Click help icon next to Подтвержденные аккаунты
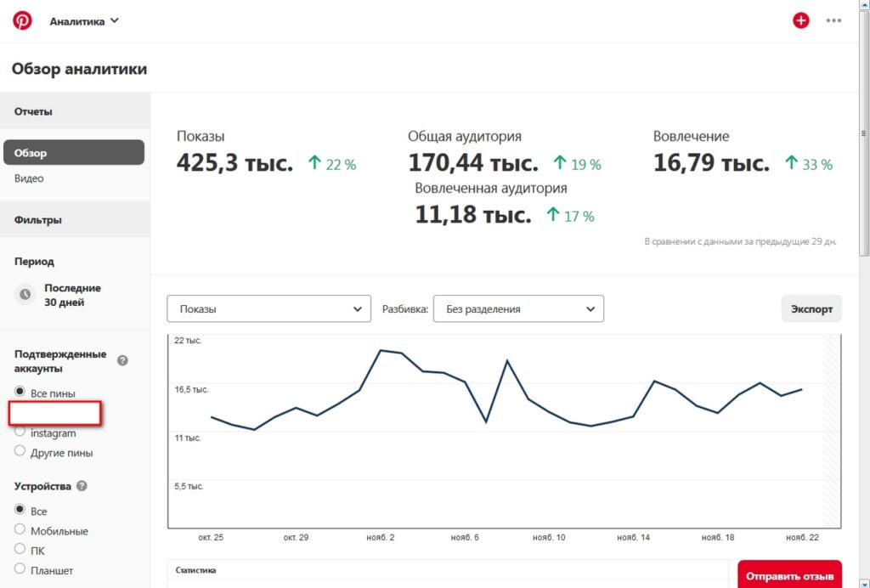 (122, 360)
